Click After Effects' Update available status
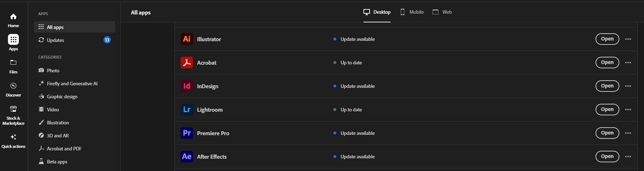Image resolution: width=644 pixels, height=171 pixels. pos(354,157)
